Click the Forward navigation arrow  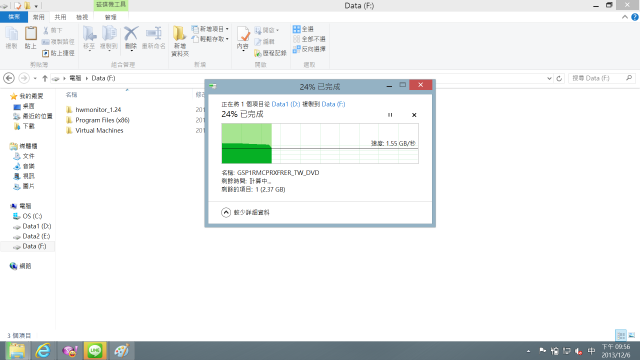24,78
